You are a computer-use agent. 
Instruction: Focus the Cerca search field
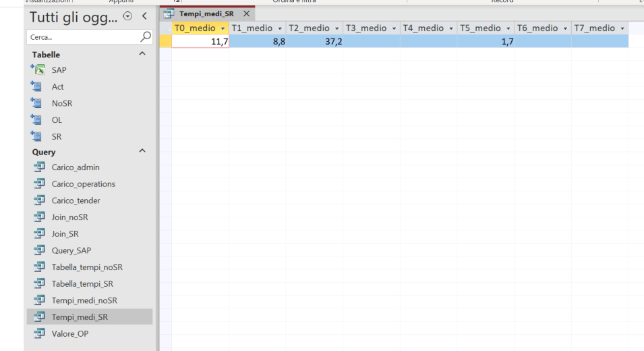[84, 37]
